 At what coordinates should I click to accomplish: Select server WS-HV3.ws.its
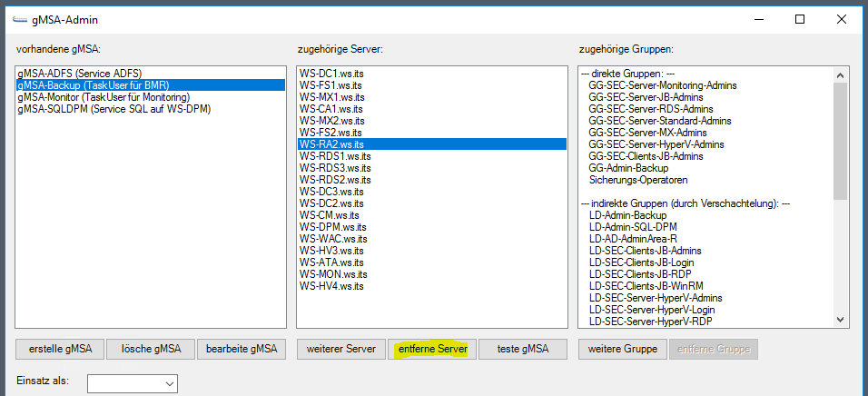point(432,251)
